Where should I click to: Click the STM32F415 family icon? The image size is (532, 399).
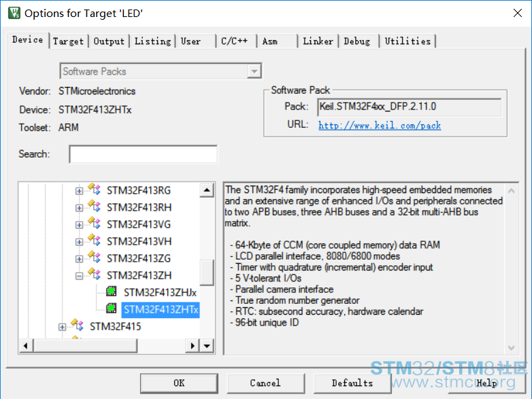78,325
